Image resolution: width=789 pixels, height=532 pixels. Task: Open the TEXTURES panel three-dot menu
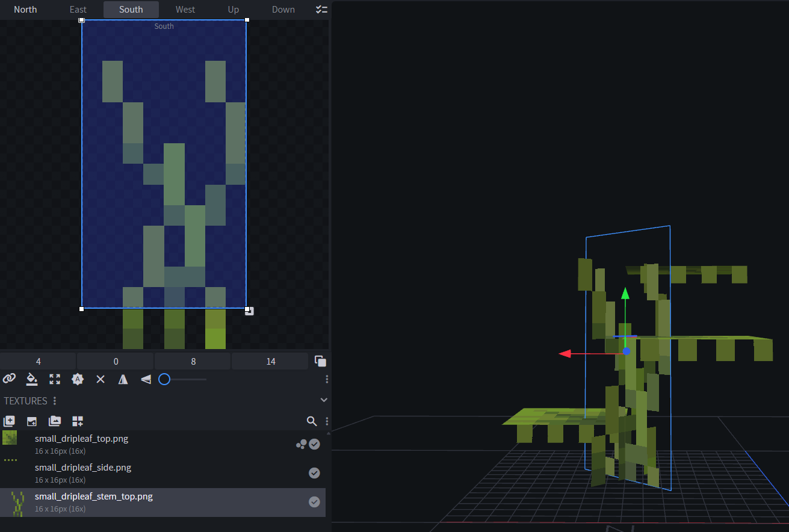tap(55, 401)
